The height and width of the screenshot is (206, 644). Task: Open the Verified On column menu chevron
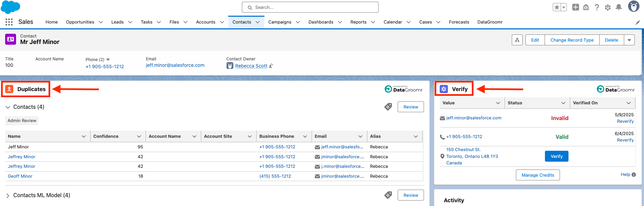point(629,103)
